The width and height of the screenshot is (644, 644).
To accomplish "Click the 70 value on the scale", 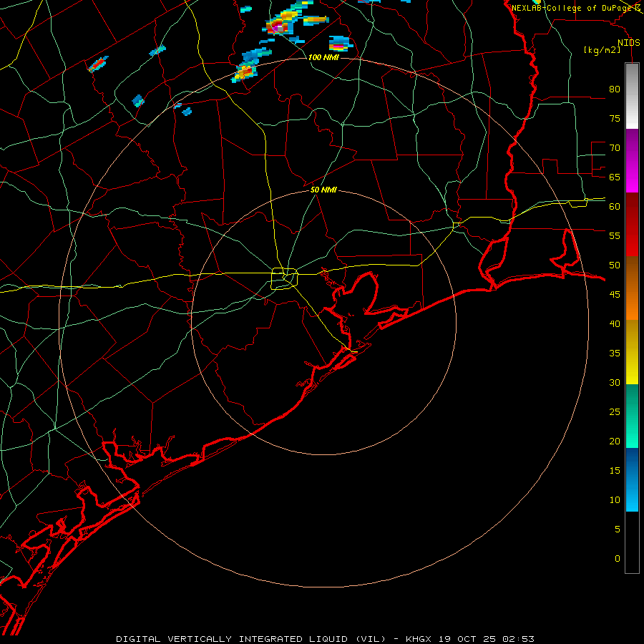I will click(615, 148).
